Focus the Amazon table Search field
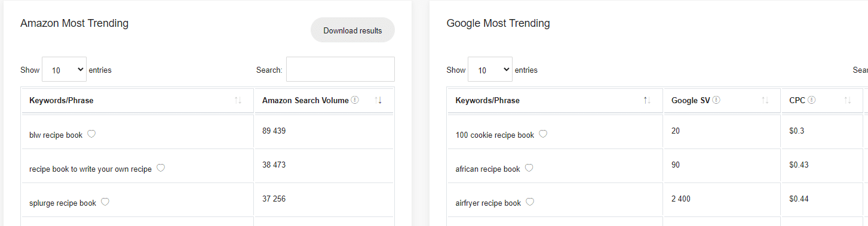The image size is (868, 226). pyautogui.click(x=340, y=69)
